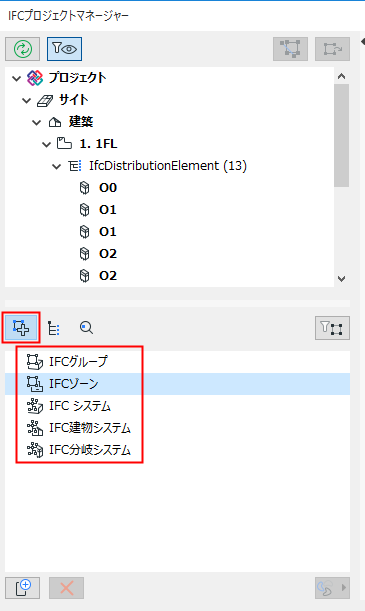Viewport: 365px width, 611px height.
Task: Click the type list icon beside IfcDistributionElement
Action: tap(75, 166)
